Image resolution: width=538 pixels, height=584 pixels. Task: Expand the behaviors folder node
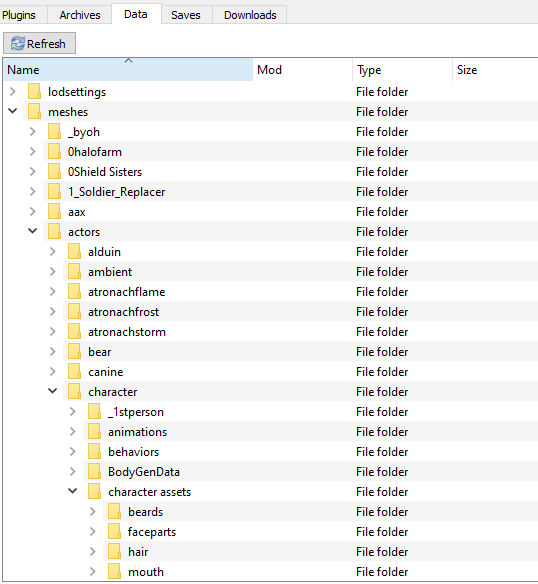[x=73, y=452]
